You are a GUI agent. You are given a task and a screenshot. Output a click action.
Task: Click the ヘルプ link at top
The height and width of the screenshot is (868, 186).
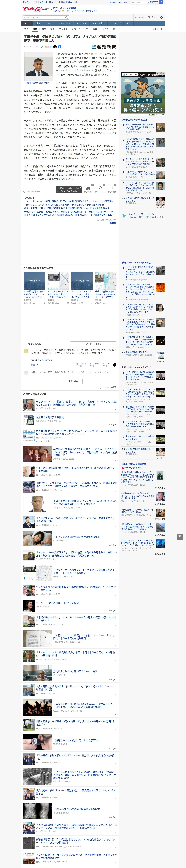tap(127, 2)
